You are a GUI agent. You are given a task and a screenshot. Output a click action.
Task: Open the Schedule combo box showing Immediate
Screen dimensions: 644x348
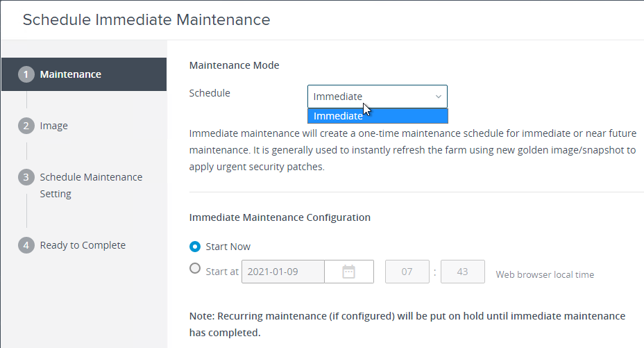378,97
